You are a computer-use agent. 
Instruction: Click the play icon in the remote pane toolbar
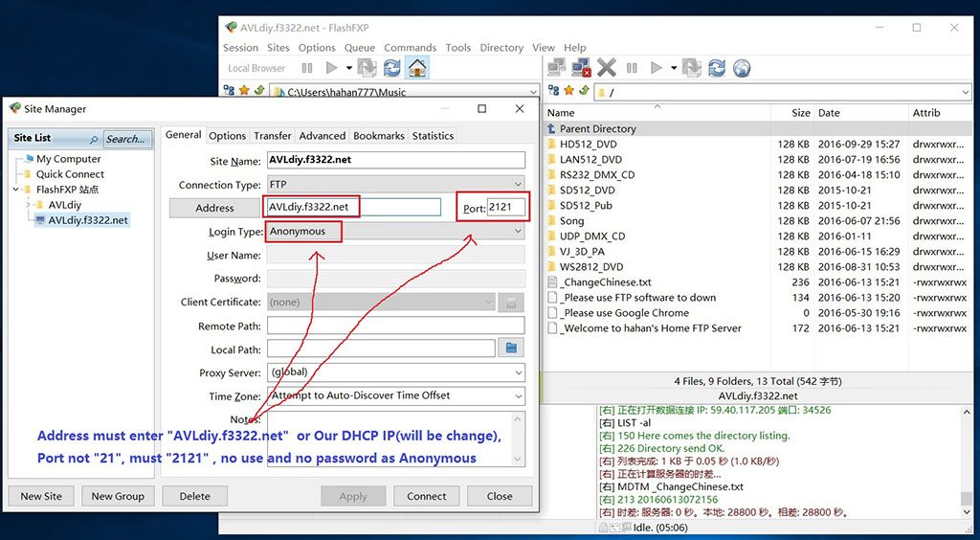[657, 67]
